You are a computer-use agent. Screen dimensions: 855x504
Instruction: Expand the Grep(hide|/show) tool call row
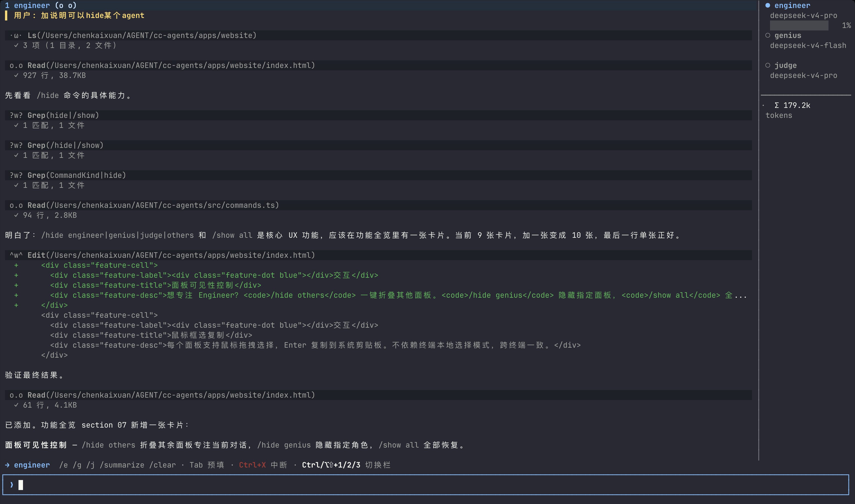[378, 115]
